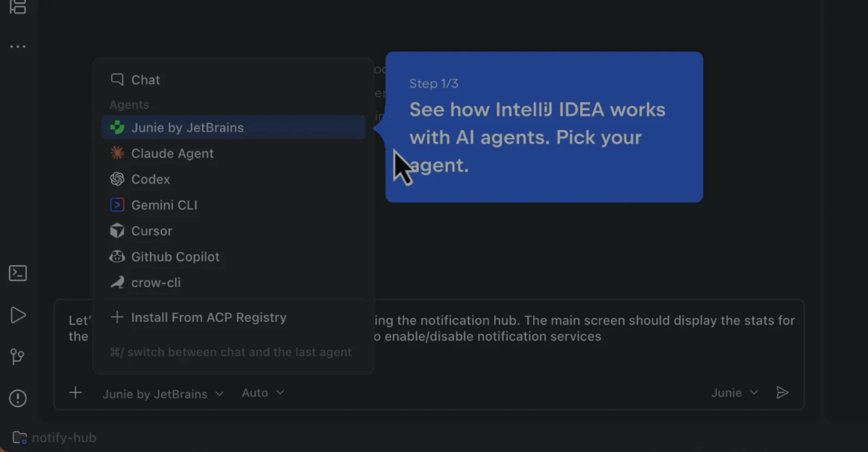Open the Structure tool window icon
Screen dimensions: 868x452
pos(18,7)
